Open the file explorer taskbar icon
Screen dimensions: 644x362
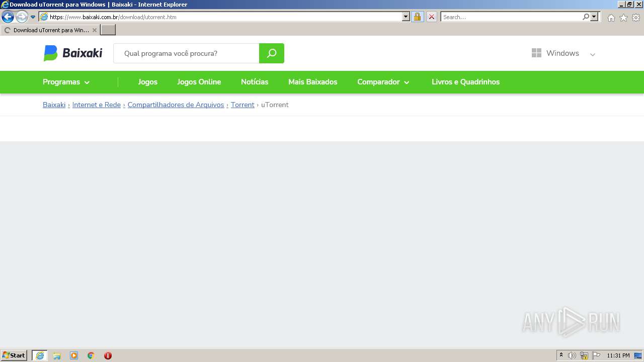pyautogui.click(x=57, y=355)
